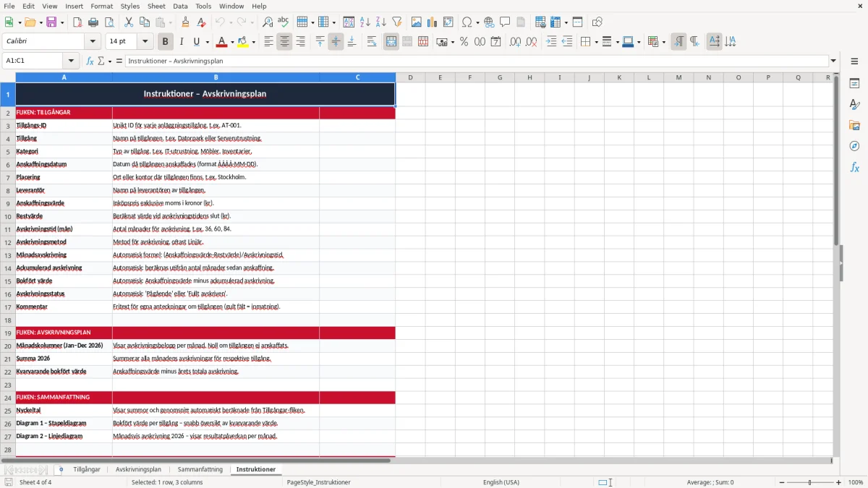Toggle underline formatting
Screen dimensions: 868x488
click(197, 42)
